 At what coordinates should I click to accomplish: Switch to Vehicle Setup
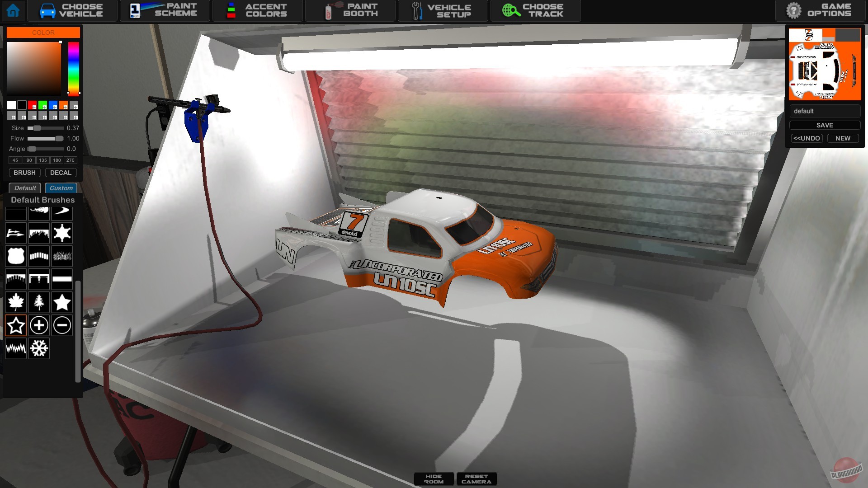tap(443, 10)
